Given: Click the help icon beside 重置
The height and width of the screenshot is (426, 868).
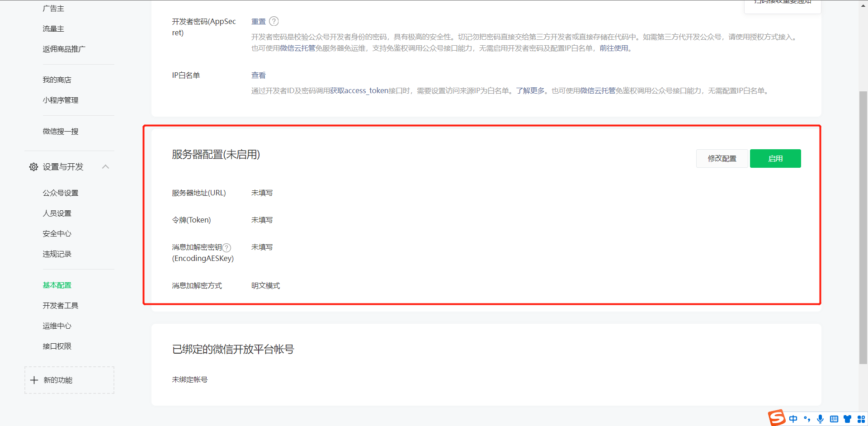Looking at the screenshot, I should (274, 21).
